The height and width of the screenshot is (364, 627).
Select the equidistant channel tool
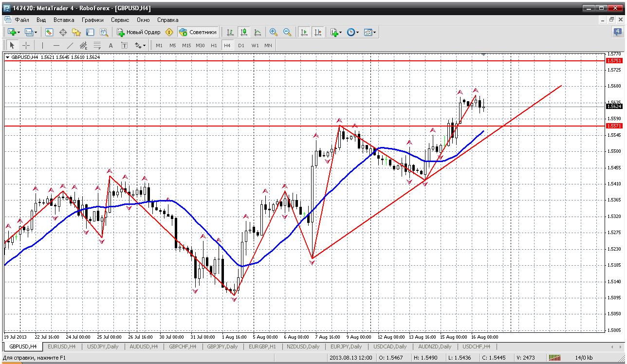(84, 45)
